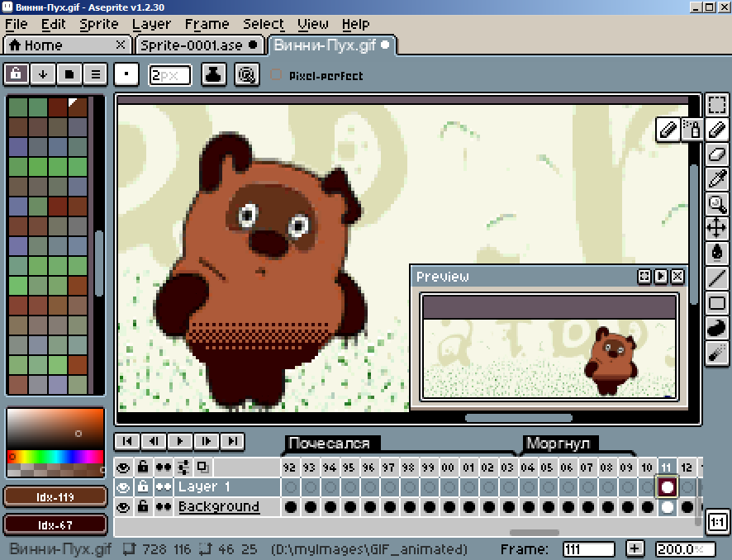The width and height of the screenshot is (732, 560).
Task: Select the Contour blob tool
Action: [716, 328]
